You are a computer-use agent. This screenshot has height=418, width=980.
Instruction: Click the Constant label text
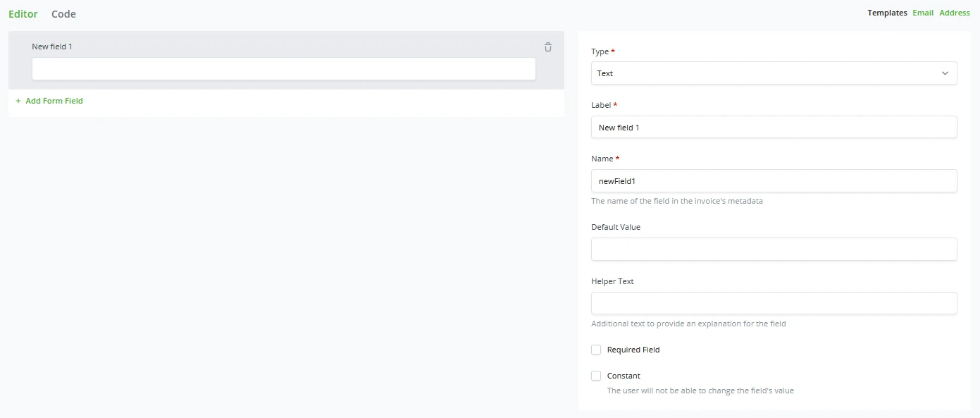tap(624, 376)
